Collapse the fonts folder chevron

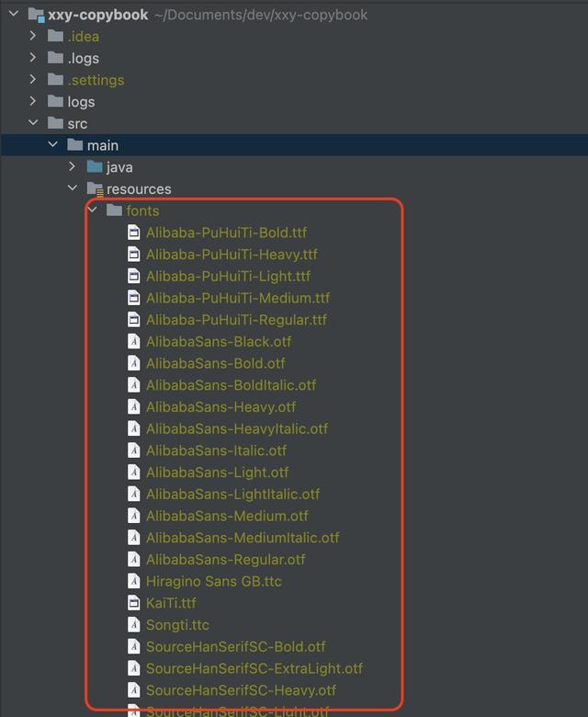[x=92, y=210]
